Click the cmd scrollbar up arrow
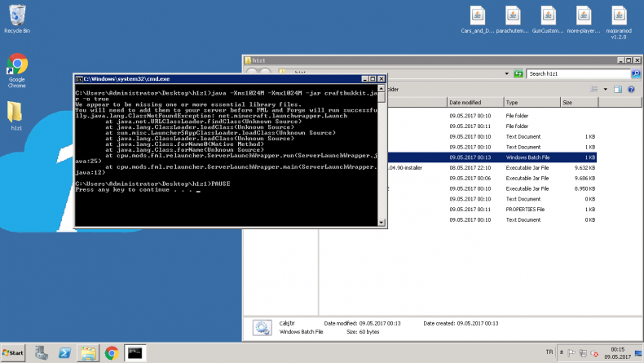This screenshot has width=644, height=363. tap(382, 88)
